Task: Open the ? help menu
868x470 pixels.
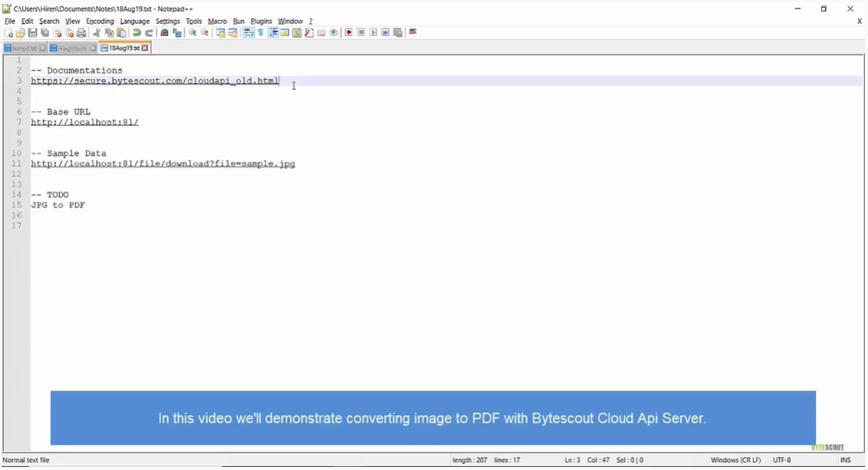Action: [311, 21]
